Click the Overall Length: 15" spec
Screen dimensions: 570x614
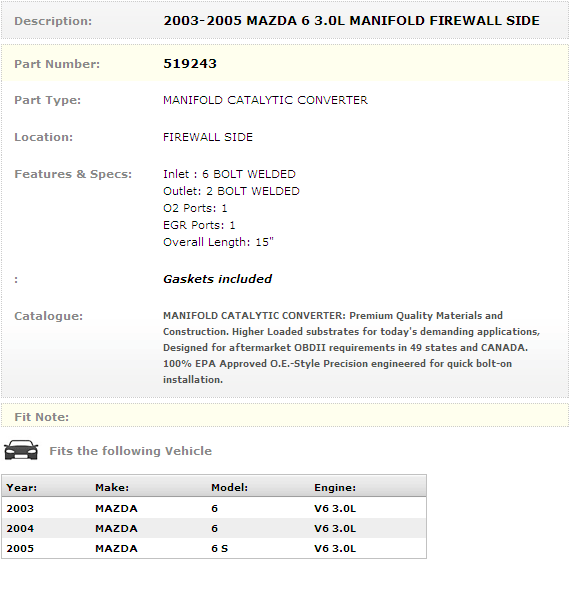[218, 242]
